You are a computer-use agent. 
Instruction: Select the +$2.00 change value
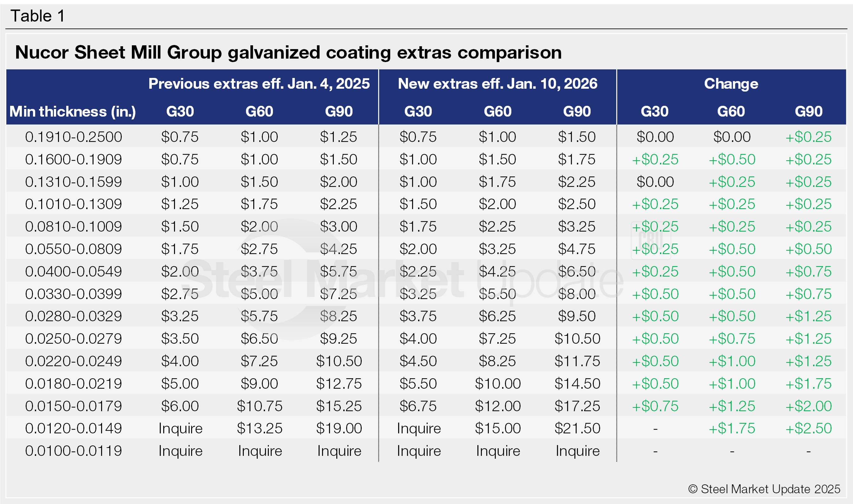pos(808,406)
